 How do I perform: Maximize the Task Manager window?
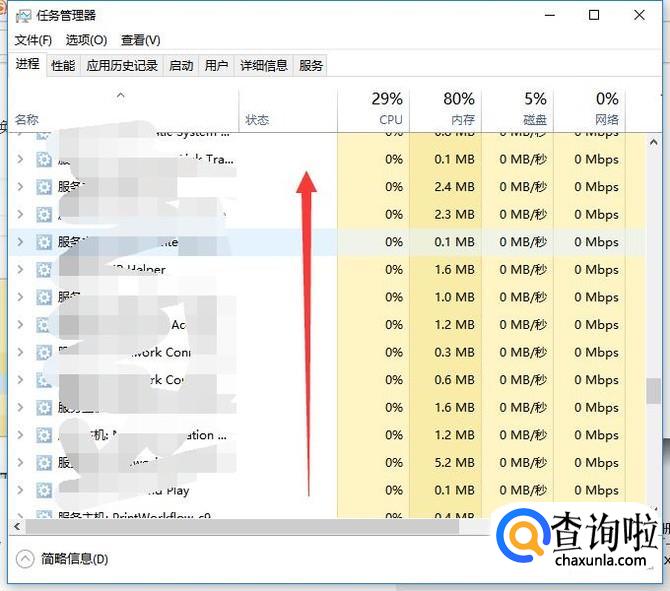click(594, 15)
